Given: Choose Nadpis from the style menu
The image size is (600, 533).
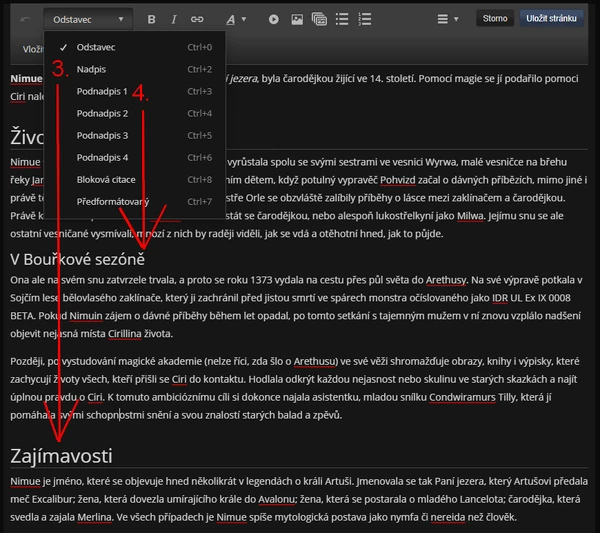Looking at the screenshot, I should 91,69.
